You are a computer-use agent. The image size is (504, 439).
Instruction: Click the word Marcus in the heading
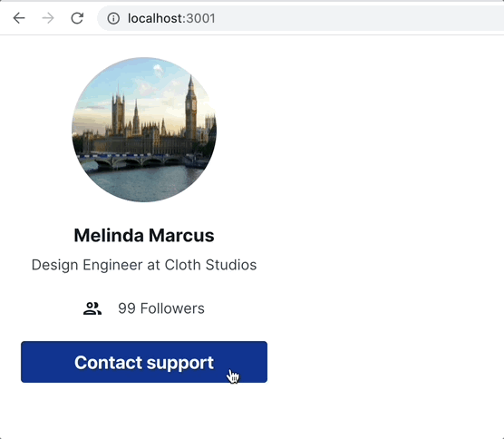click(181, 235)
